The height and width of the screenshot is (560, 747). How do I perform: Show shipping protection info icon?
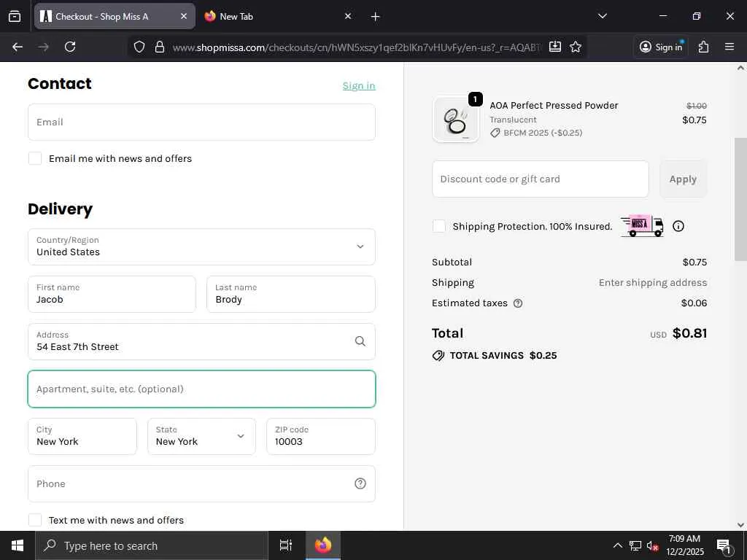pyautogui.click(x=678, y=226)
